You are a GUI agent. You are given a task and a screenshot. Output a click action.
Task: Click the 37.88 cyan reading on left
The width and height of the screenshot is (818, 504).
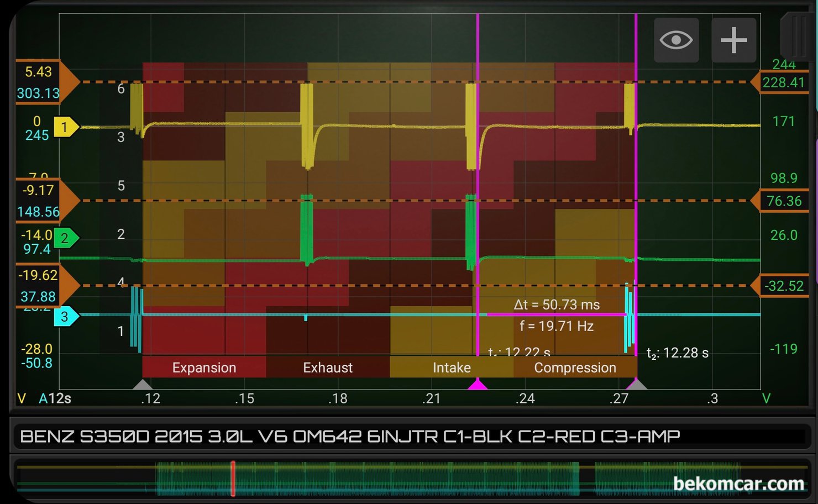[38, 297]
